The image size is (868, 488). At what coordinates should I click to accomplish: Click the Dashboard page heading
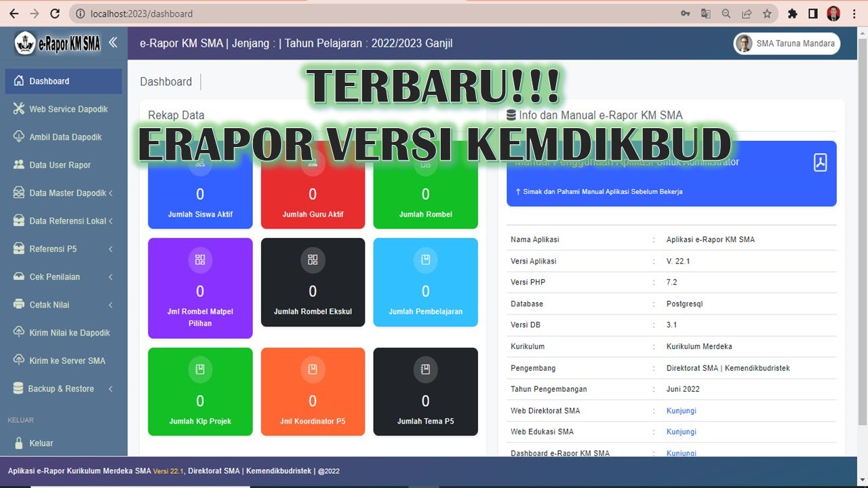click(166, 81)
